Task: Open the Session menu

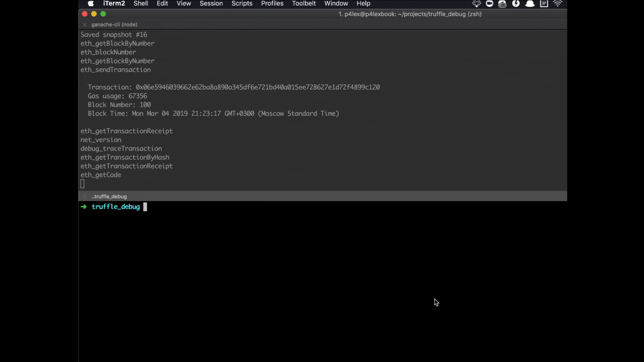Action: (x=211, y=4)
